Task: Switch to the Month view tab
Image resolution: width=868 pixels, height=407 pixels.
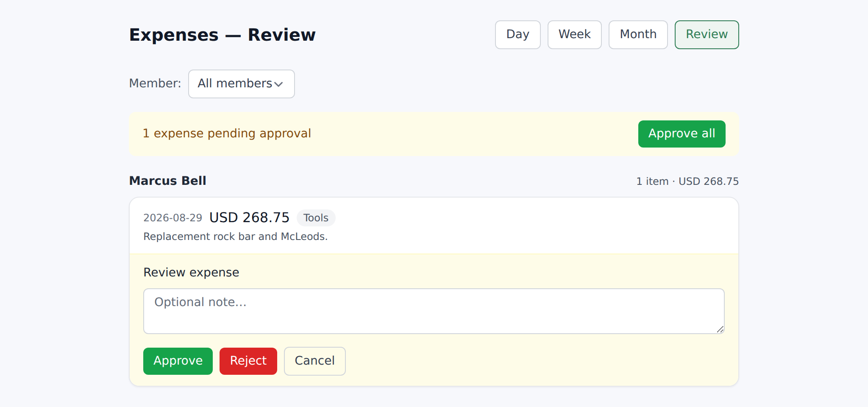Action: click(638, 35)
